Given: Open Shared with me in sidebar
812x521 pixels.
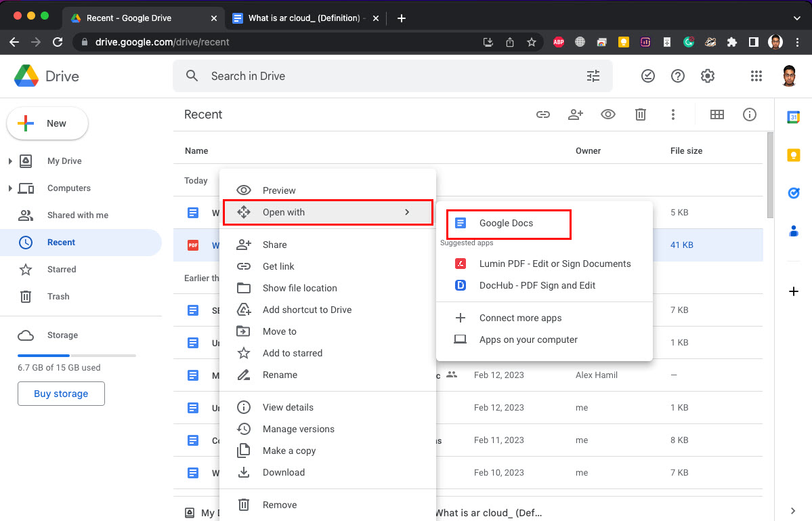Looking at the screenshot, I should pos(81,215).
